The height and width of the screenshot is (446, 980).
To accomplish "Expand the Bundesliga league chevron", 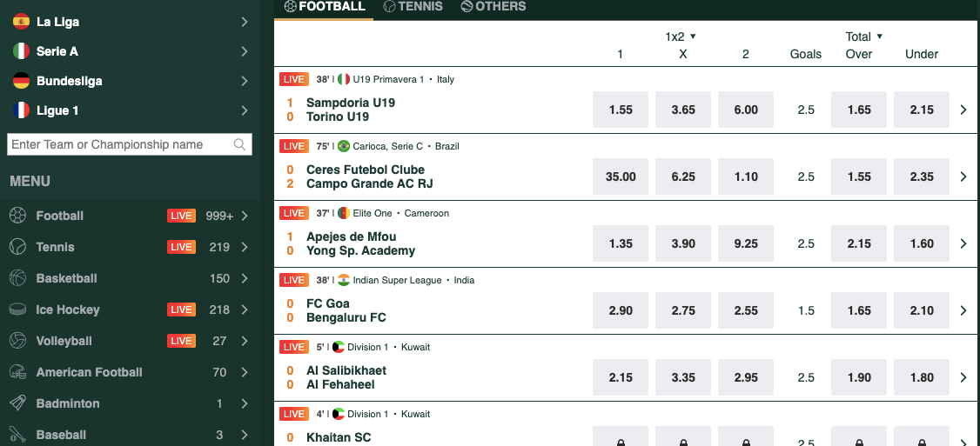I will [x=245, y=81].
